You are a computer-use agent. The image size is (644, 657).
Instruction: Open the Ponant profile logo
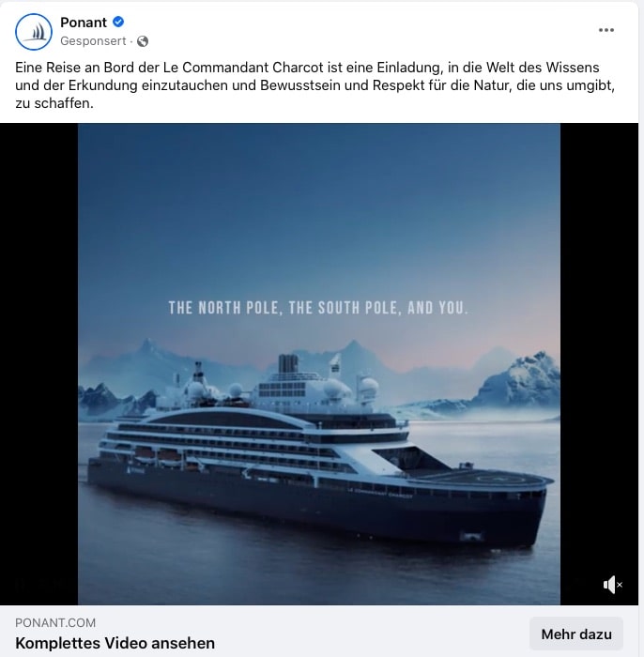(34, 32)
